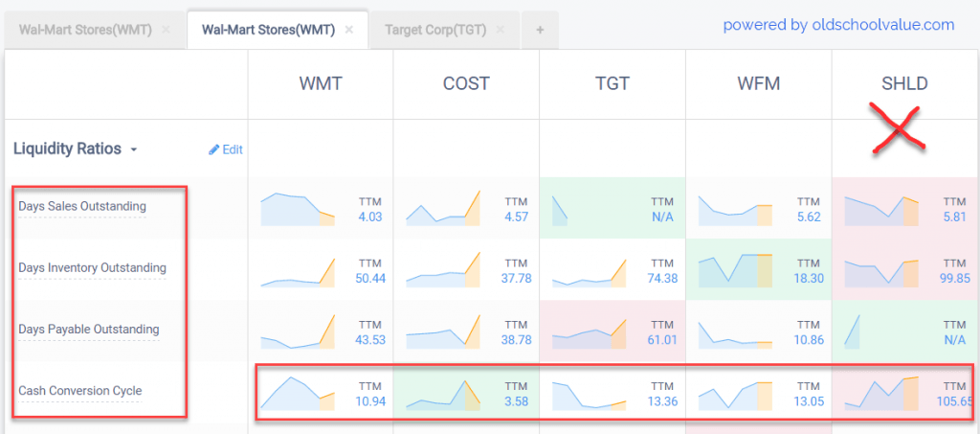Close the Target Corp(TGT) tab

[500, 30]
